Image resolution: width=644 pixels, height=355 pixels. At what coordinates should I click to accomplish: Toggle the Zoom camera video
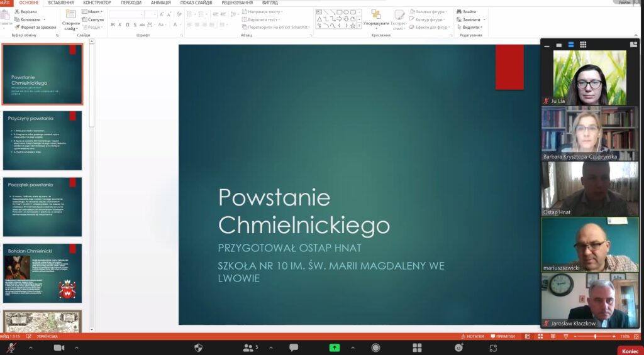pos(59,347)
